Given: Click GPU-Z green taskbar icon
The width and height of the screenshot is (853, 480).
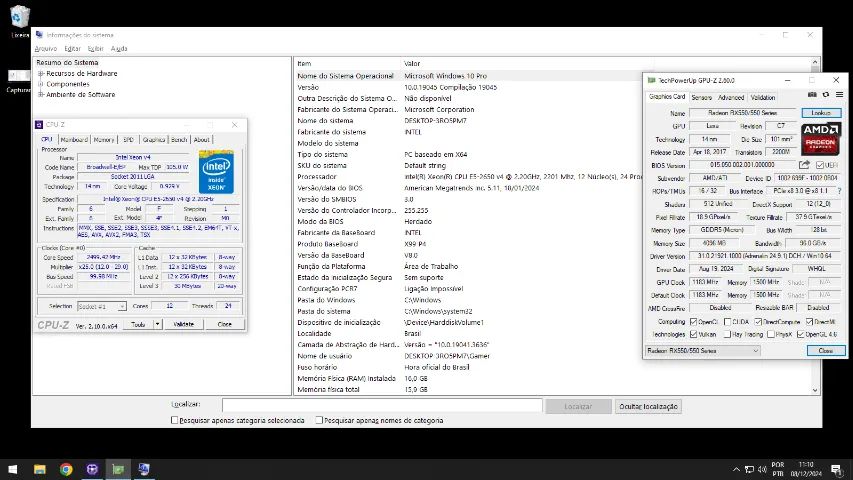Looking at the screenshot, I should [118, 469].
